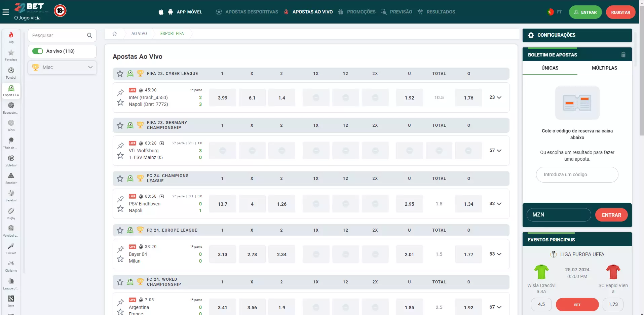Open Snooker sport in sidebar
Screen dimensions: 644x315
[11, 178]
